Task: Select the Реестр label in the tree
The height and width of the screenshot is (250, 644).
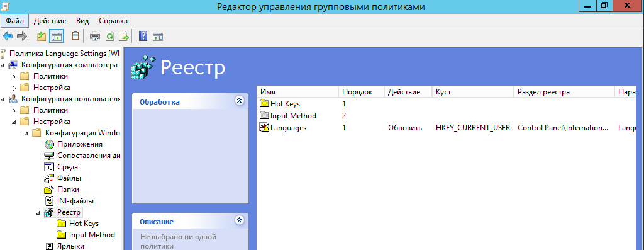Action: [x=69, y=213]
